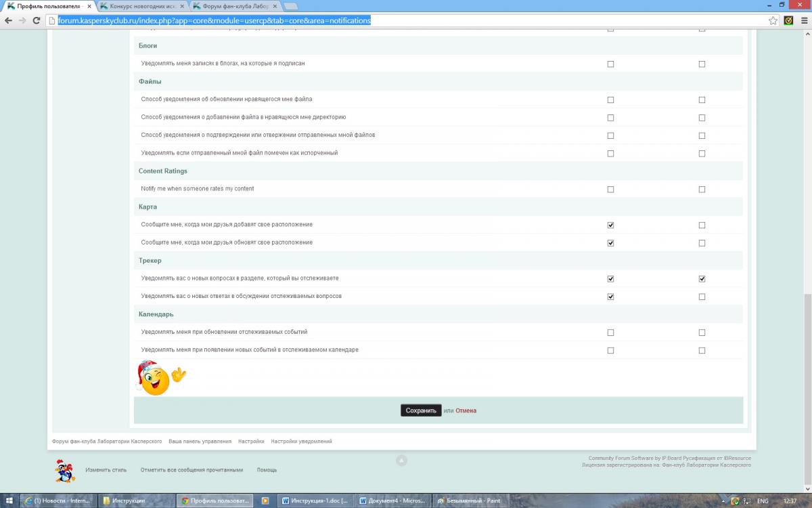Screen dimensions: 812x508
Task: Uncheck left-column checkbox for new tracker answers
Action: [x=610, y=297]
